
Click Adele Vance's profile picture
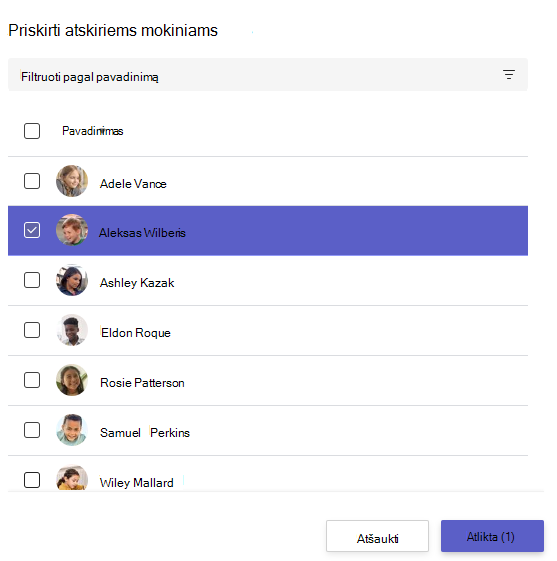point(72,181)
